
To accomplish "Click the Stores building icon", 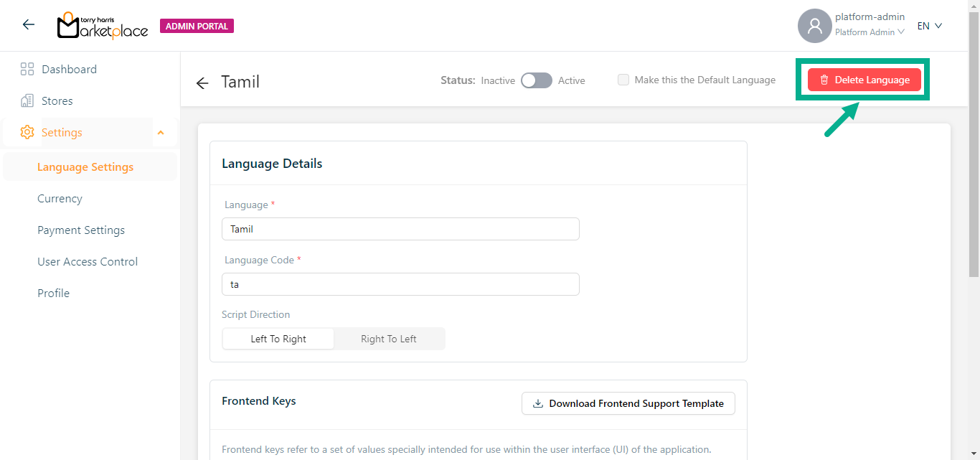I will 27,101.
